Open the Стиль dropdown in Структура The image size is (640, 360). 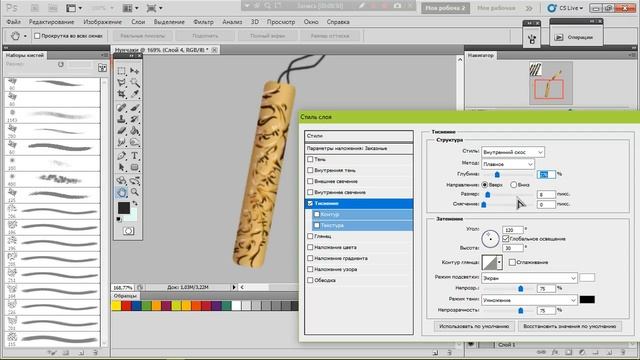click(513, 152)
